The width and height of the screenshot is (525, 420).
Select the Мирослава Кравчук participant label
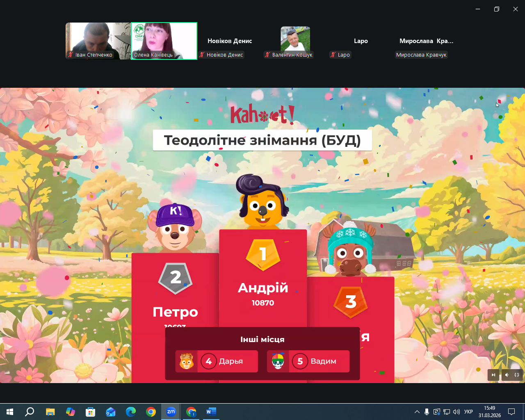[x=421, y=55]
